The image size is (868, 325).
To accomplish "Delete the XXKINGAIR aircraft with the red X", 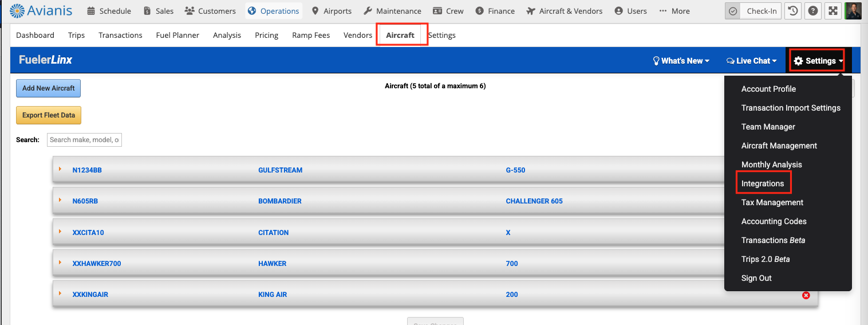I will [x=806, y=295].
